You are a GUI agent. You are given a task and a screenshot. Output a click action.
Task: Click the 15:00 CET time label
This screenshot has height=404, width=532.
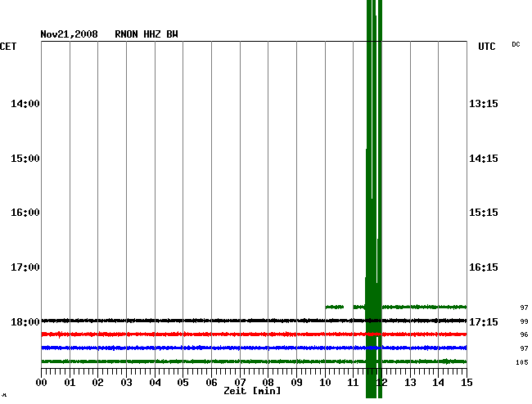click(25, 159)
